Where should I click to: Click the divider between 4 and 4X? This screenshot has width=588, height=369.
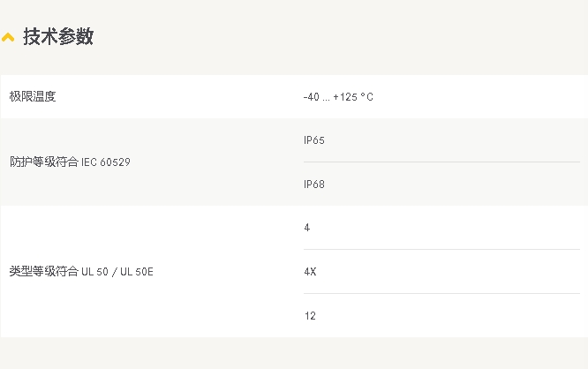point(441,249)
